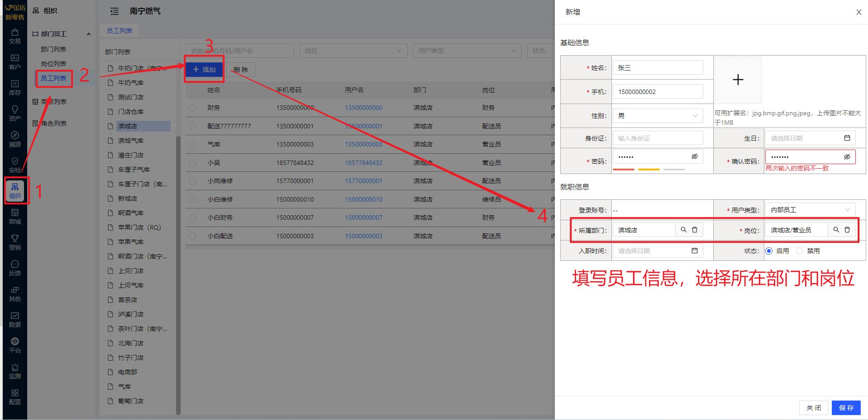The image size is (868, 420).
Task: Clear 所属部门 with trash icon
Action: tap(694, 230)
